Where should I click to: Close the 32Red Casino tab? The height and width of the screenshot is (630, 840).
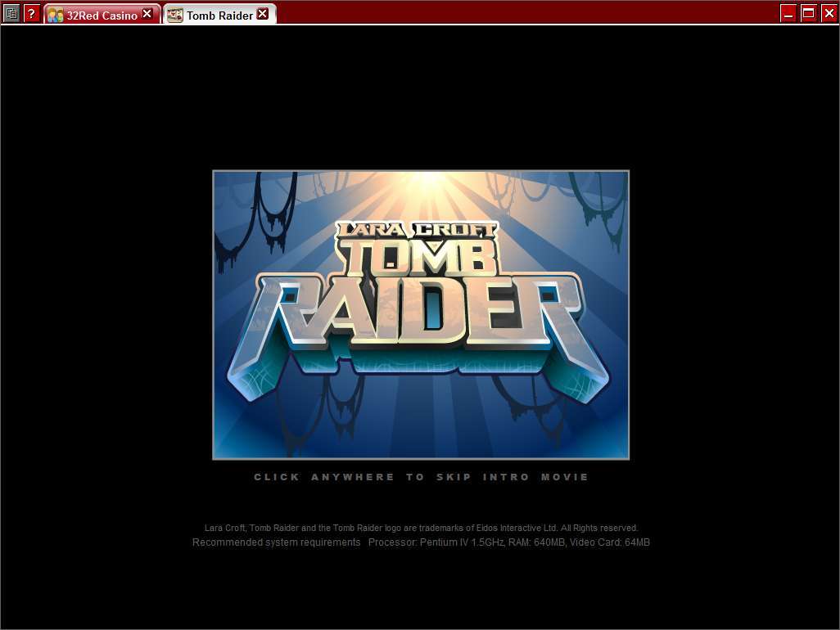click(x=147, y=15)
